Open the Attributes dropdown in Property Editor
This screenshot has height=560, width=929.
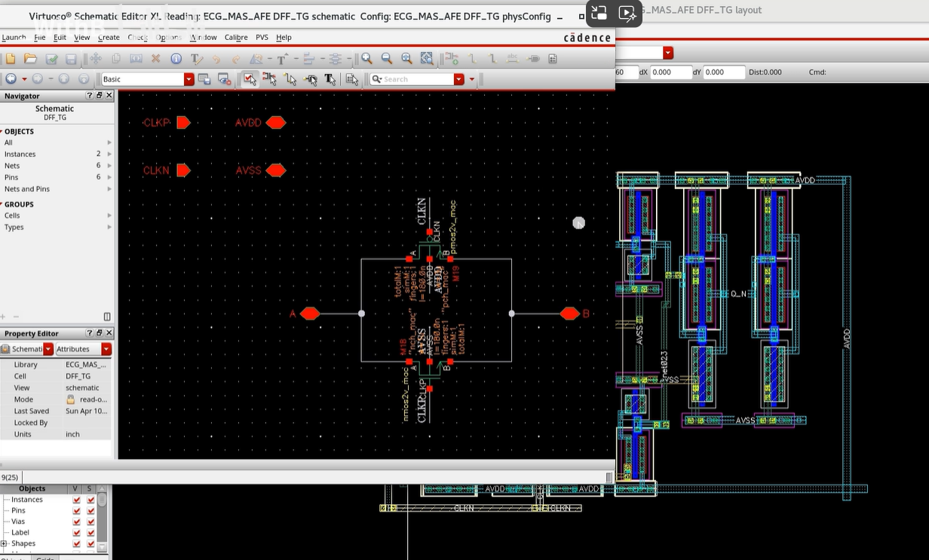click(106, 349)
